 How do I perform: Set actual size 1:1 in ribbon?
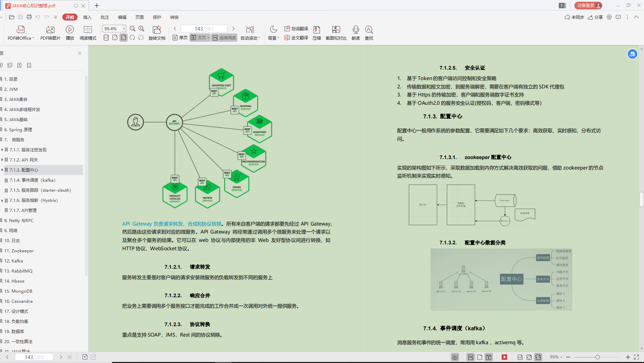pyautogui.click(x=106, y=38)
